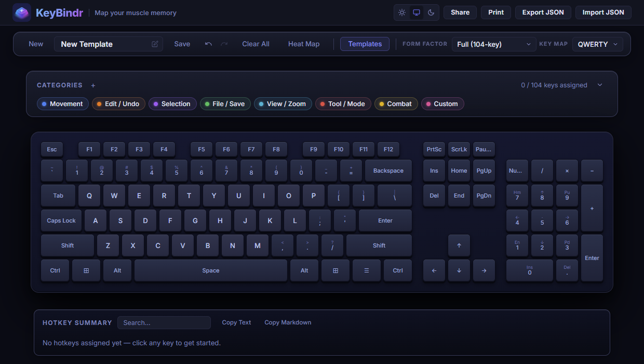Add a category with plus icon
The width and height of the screenshot is (644, 364).
[x=93, y=85]
